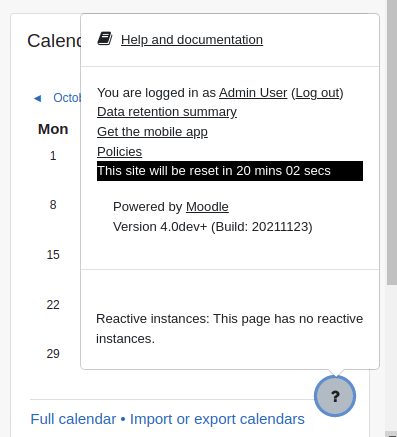Image resolution: width=397 pixels, height=437 pixels.
Task: Open Help and documentation link
Action: (192, 40)
